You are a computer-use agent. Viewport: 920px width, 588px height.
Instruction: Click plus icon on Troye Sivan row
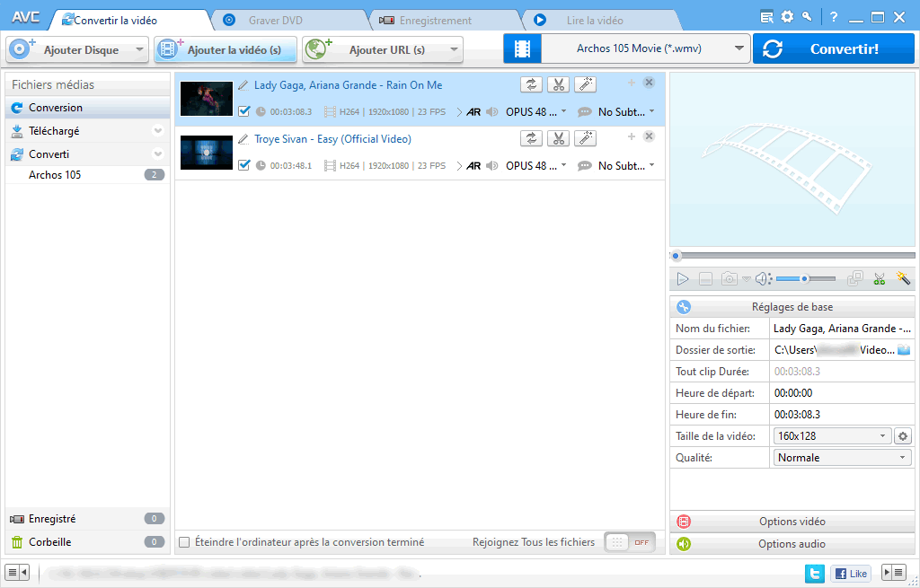(x=632, y=136)
